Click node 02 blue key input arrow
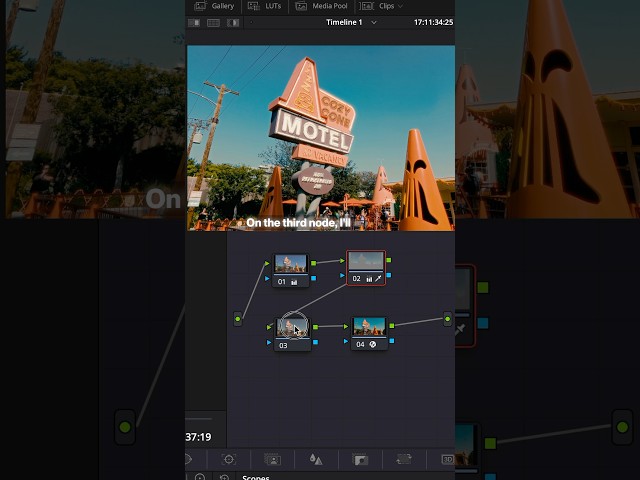640x480 pixels. tap(342, 276)
